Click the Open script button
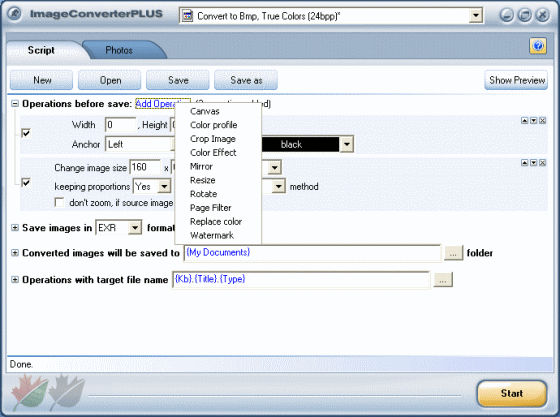 point(110,80)
